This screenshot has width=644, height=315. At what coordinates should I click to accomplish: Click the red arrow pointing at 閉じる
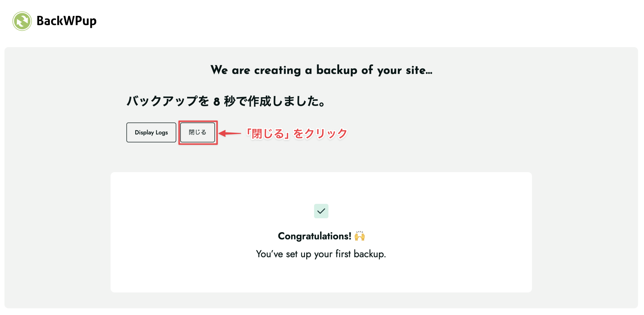(x=230, y=133)
